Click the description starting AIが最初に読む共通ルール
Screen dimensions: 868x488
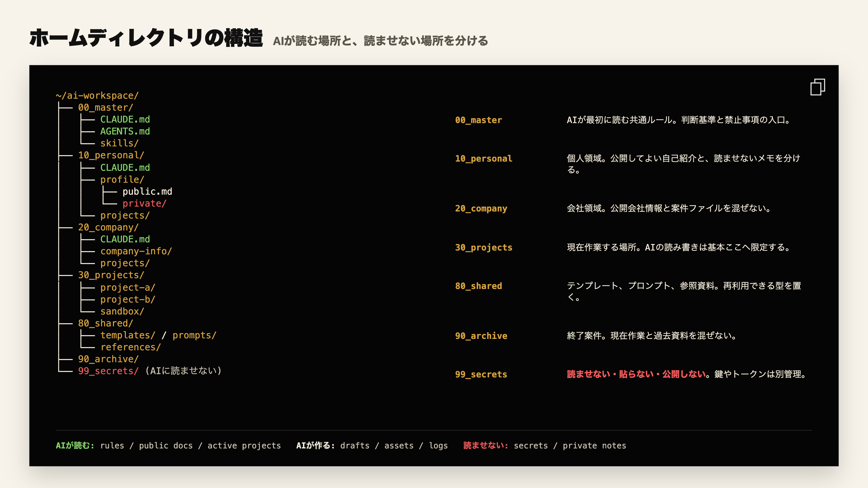(x=679, y=120)
